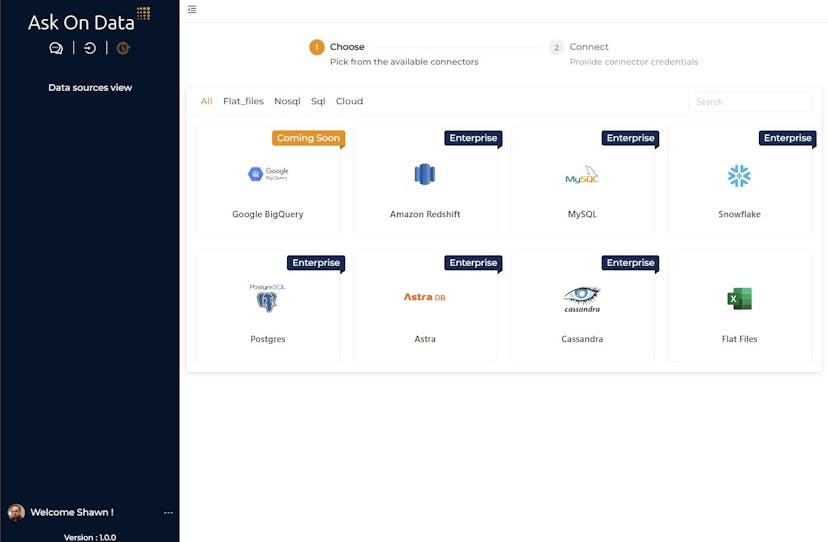Click the Google BigQuery logo
Image resolution: width=828 pixels, height=542 pixels.
tap(268, 174)
